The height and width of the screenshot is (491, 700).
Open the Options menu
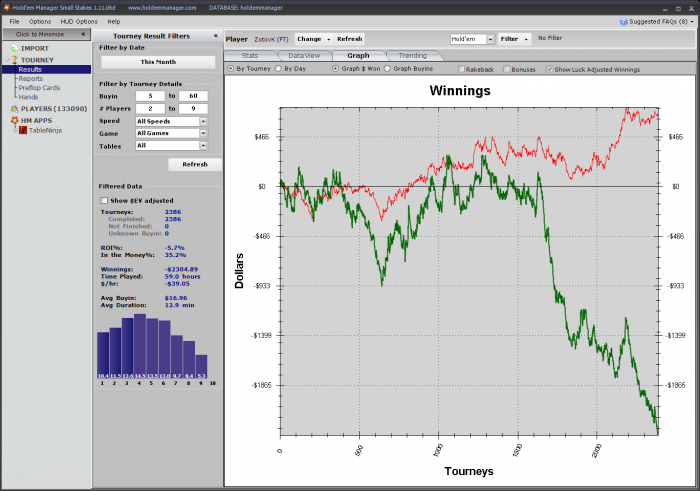pos(40,21)
